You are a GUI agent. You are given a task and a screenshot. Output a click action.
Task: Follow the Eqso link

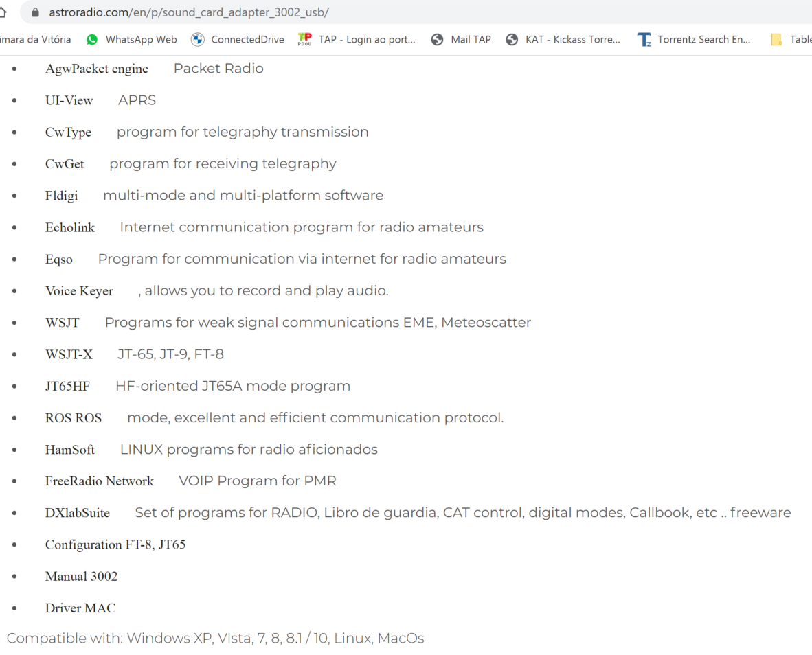pyautogui.click(x=59, y=260)
